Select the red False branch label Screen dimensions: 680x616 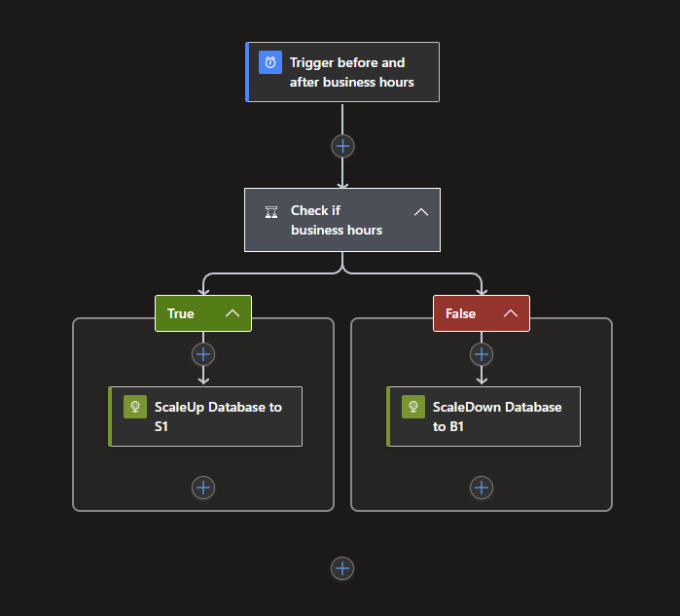pos(460,313)
